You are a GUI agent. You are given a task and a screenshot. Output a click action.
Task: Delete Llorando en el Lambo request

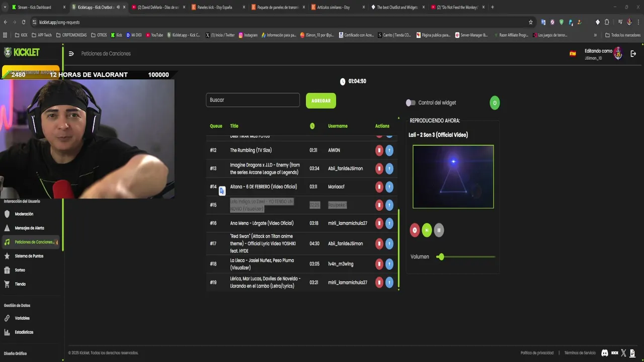tap(379, 283)
